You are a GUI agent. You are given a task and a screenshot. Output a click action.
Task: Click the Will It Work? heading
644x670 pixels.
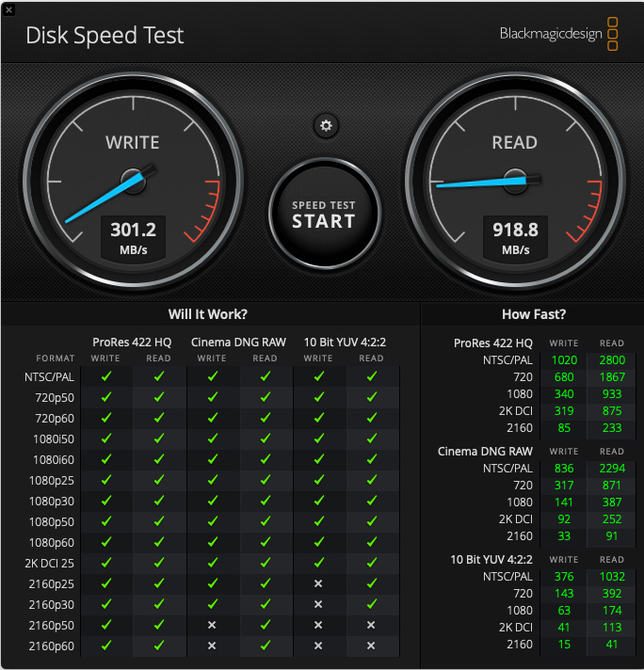tap(208, 314)
